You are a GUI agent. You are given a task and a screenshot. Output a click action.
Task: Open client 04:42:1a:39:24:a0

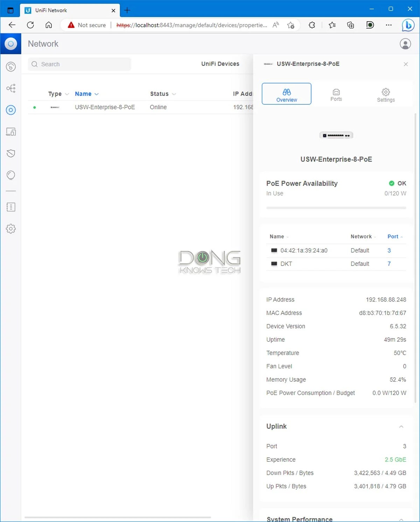(x=304, y=250)
